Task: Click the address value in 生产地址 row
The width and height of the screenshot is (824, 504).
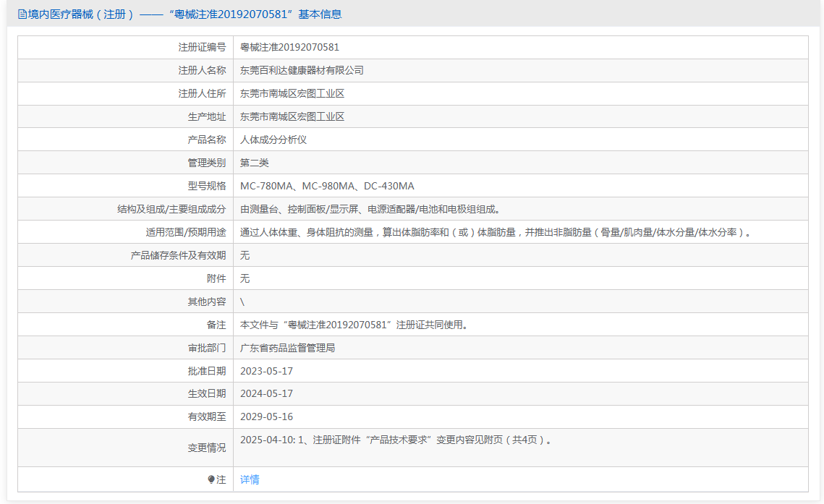Action: tap(292, 116)
